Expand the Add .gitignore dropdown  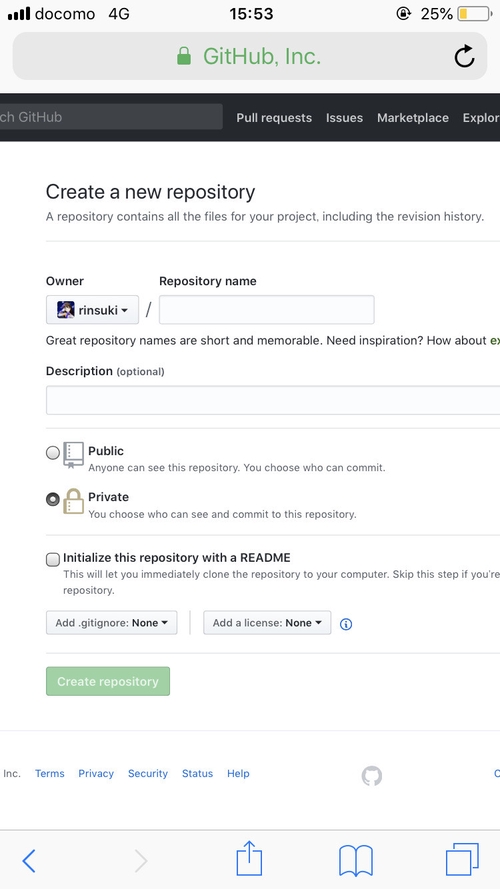(x=112, y=623)
